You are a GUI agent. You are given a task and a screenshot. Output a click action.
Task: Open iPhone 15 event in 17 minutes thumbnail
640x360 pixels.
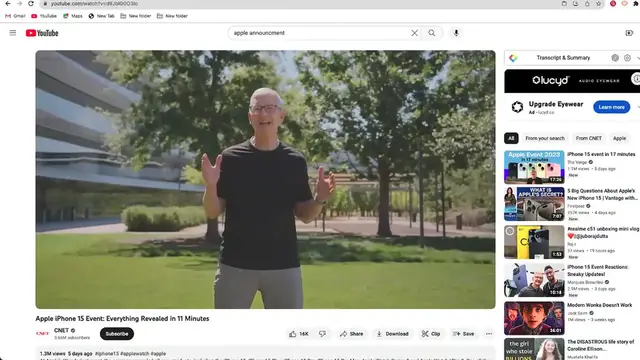coord(534,167)
